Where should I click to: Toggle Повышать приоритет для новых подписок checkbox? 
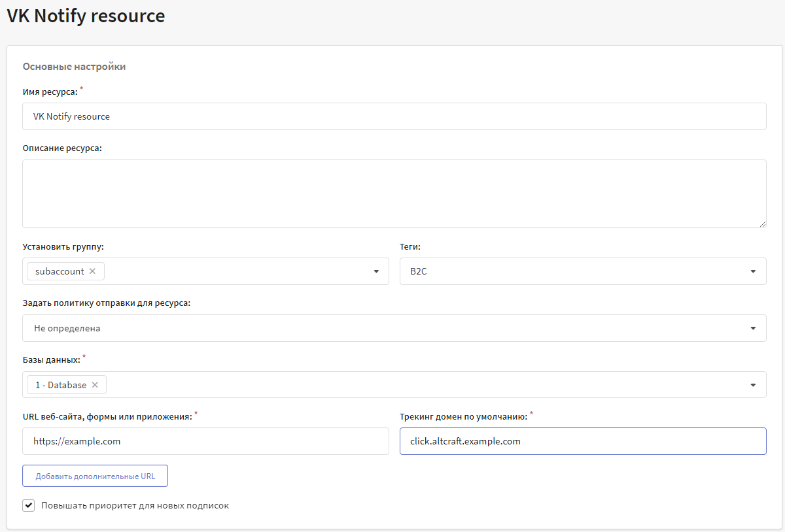pos(29,505)
